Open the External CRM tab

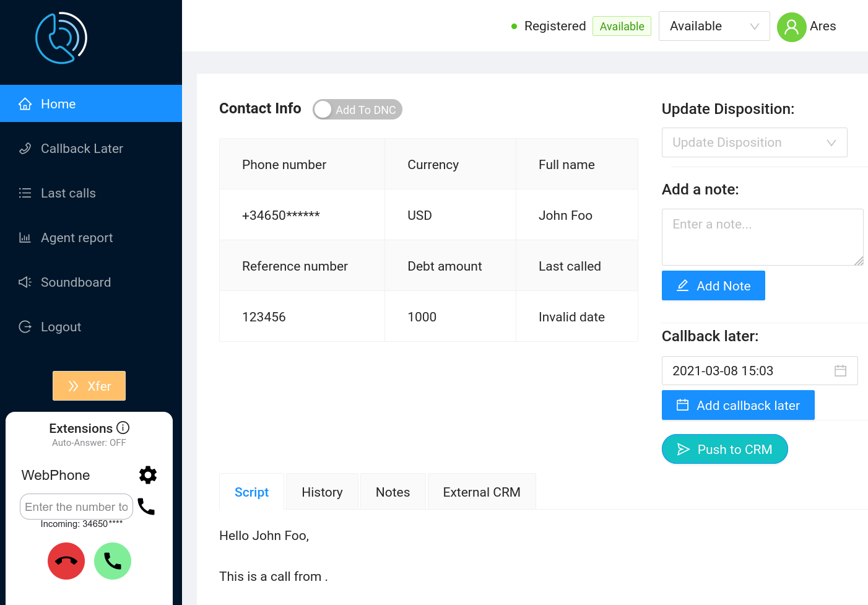[482, 492]
